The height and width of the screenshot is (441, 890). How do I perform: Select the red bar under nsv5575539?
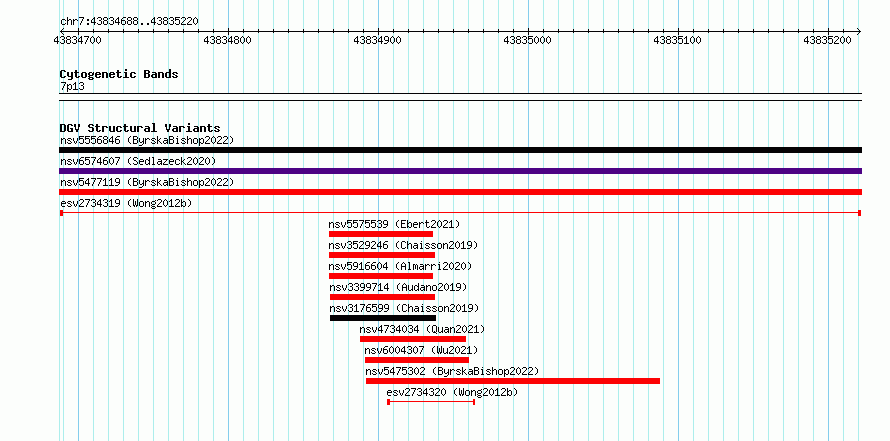(x=381, y=234)
